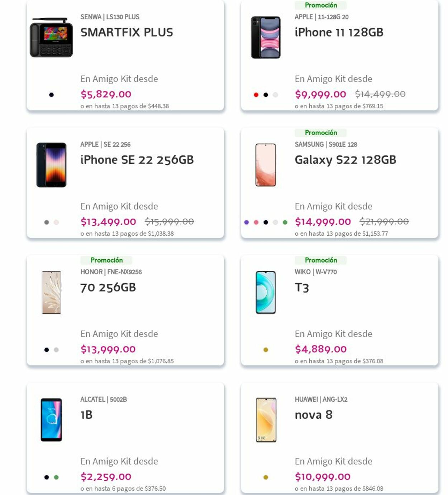Open the Galaxy S22 128GB title link
Screen dimensions: 448x495
345,160
